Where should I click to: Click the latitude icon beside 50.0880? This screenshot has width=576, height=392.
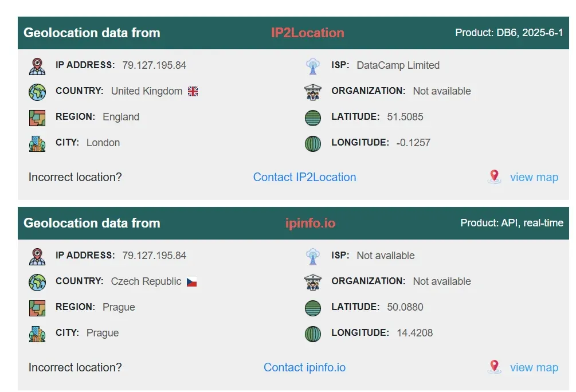(313, 308)
